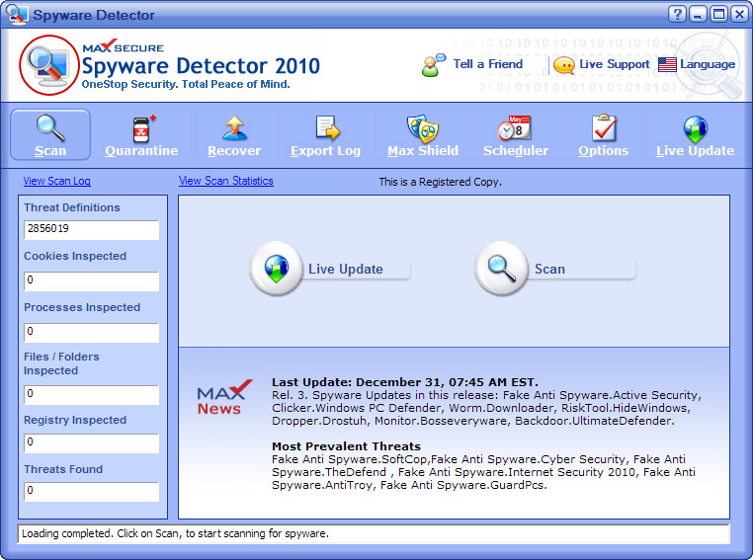Change the Language via flag icon
Screen dimensions: 753x560
667,65
